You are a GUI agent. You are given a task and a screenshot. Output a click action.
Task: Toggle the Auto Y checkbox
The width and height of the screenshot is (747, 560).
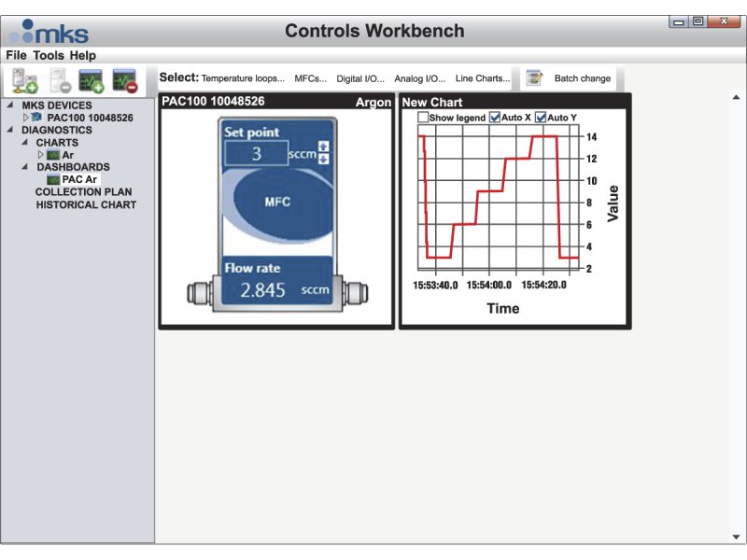(541, 118)
